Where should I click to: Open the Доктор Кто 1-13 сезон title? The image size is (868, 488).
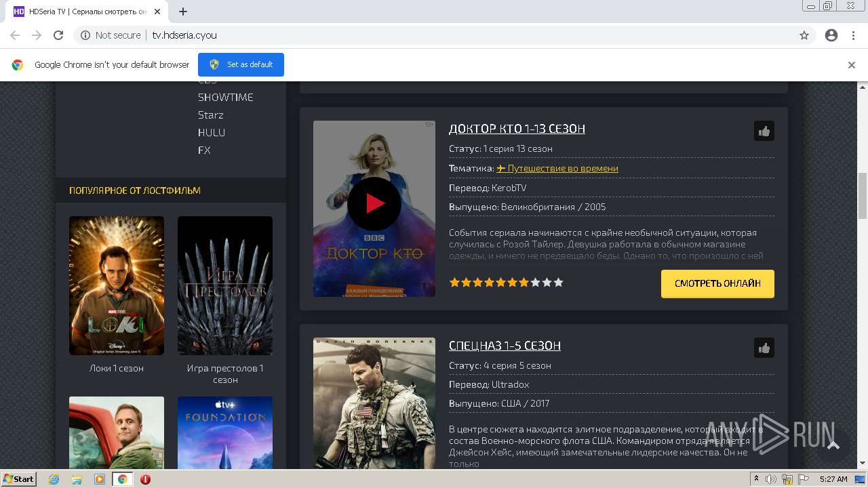tap(517, 129)
